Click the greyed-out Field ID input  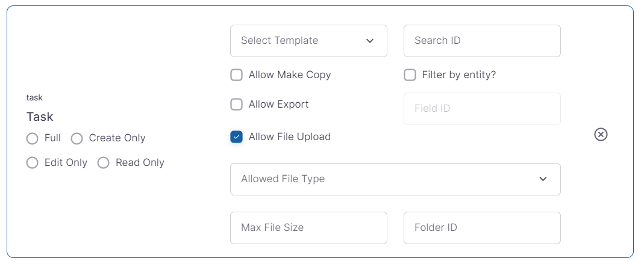coord(482,109)
